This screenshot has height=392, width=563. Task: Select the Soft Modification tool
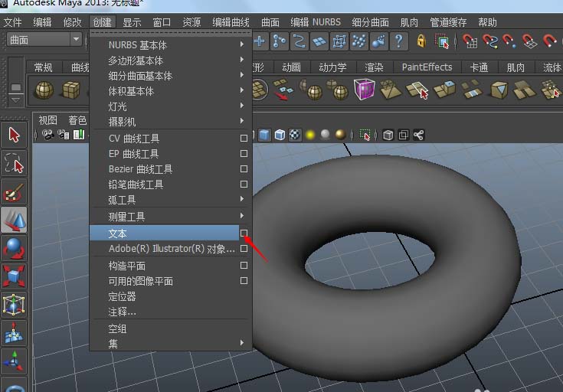tap(14, 333)
